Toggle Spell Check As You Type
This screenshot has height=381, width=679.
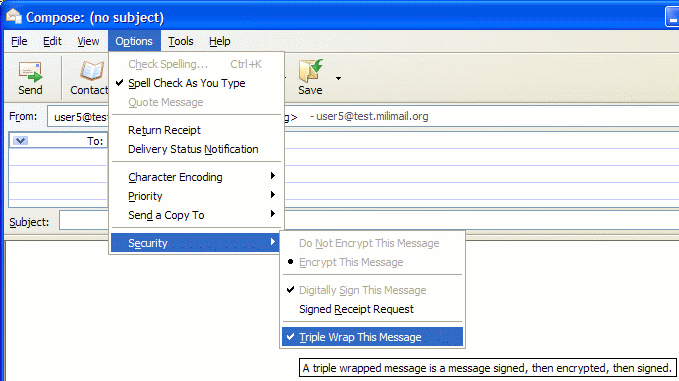click(196, 83)
